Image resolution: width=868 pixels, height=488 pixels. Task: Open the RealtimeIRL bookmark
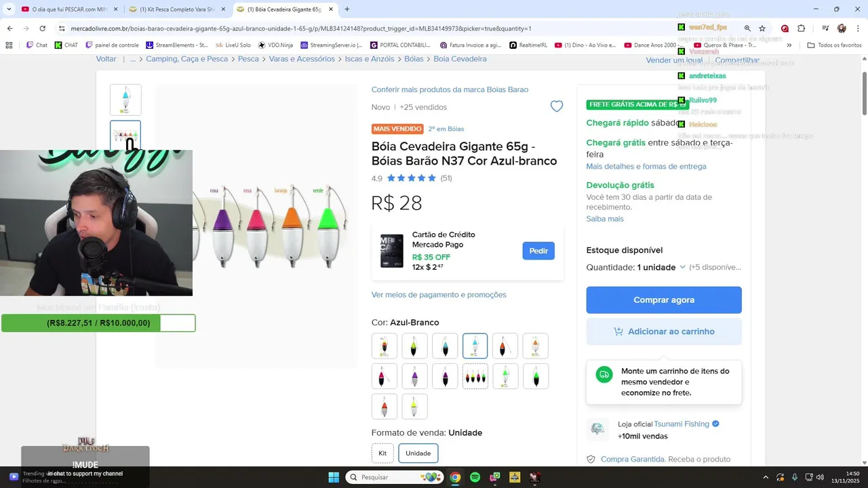point(528,45)
